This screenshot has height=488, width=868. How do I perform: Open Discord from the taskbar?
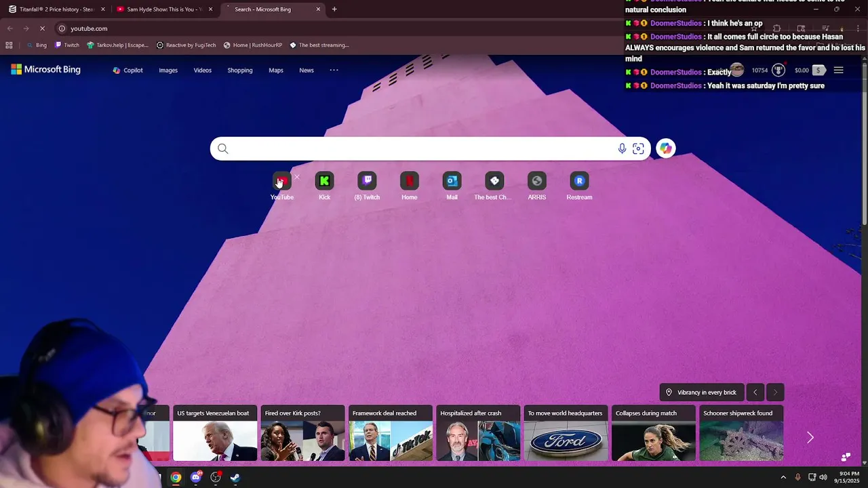196,477
